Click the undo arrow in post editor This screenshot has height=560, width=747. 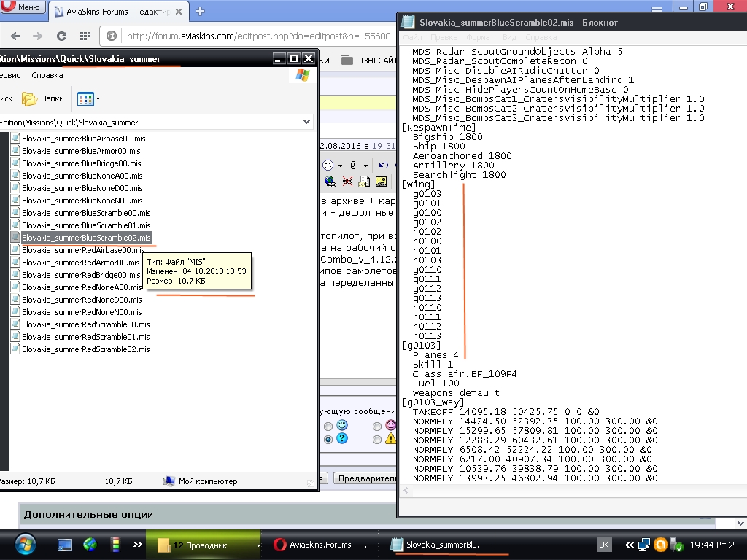(x=384, y=165)
